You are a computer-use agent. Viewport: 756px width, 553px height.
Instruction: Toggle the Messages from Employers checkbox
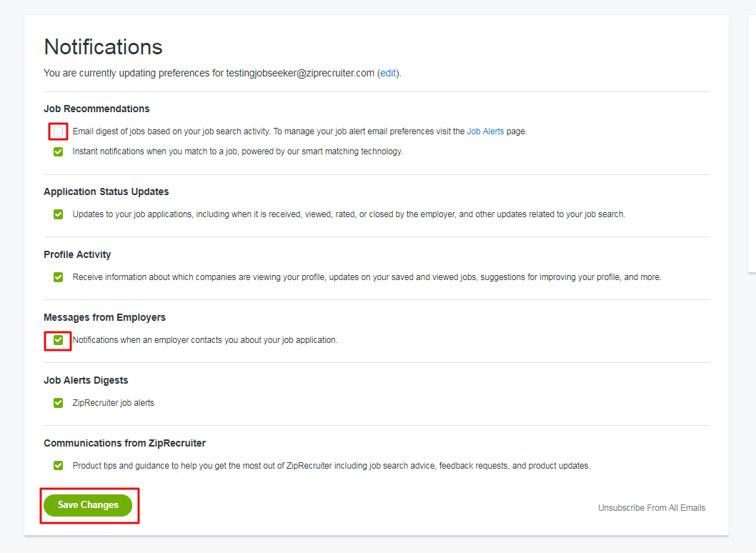coord(58,340)
